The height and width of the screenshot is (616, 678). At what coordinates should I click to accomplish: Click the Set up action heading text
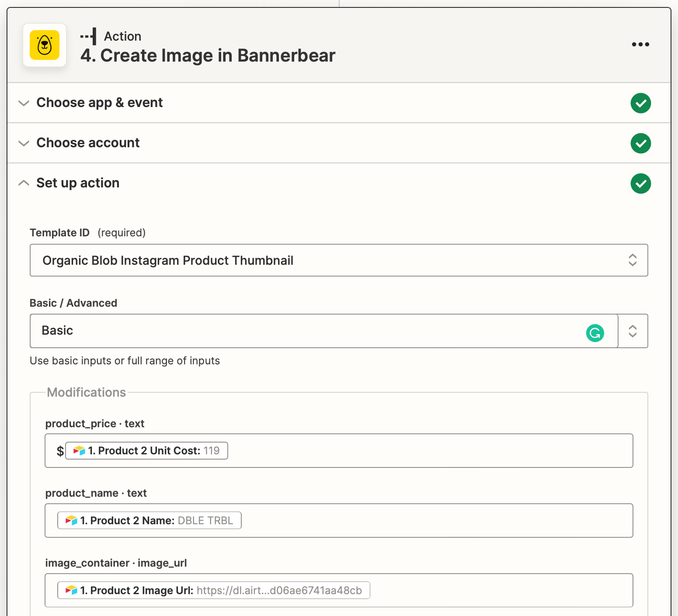[78, 183]
